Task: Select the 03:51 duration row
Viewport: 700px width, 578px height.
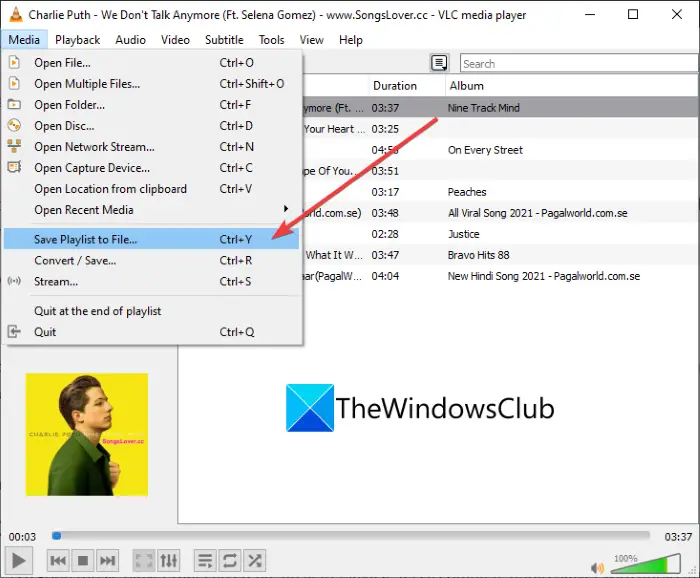Action: point(500,171)
